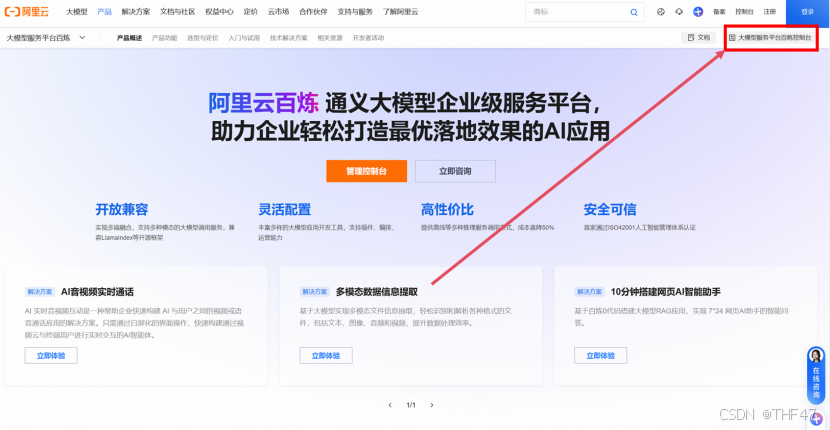Open the 大模型 top menu
Viewport: 830px width, 430px height.
coord(77,12)
